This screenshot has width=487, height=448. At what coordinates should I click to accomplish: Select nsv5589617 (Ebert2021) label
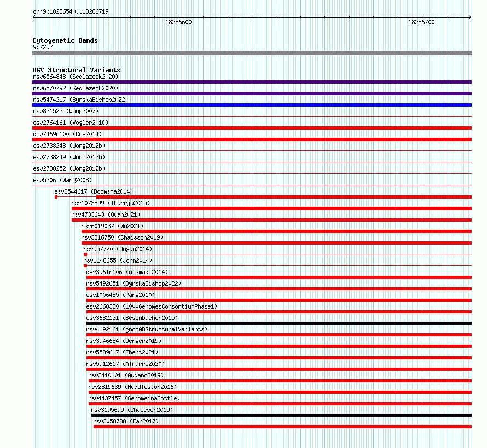(x=122, y=352)
